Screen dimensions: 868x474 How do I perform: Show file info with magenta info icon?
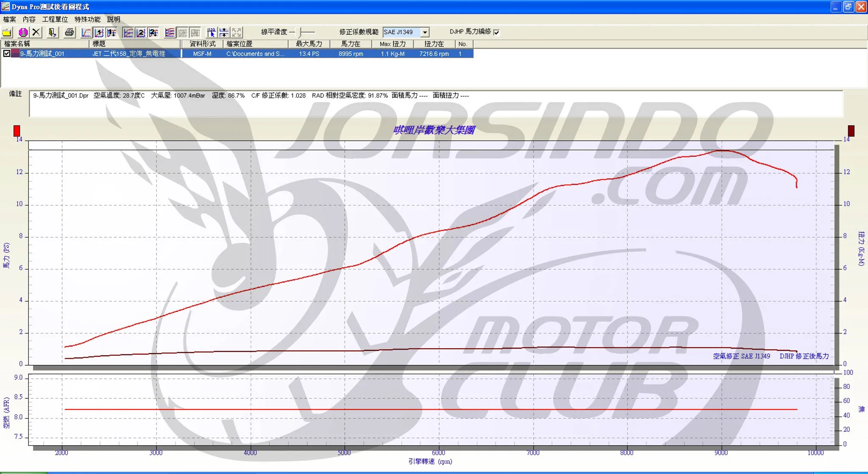(x=23, y=32)
